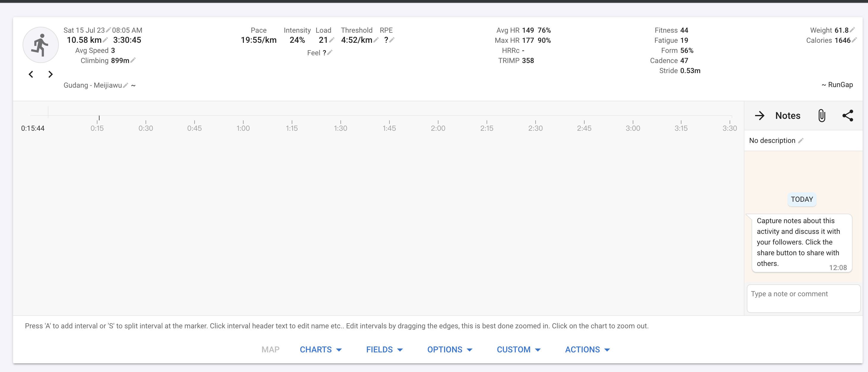Click the Max HR 177 value
Screen dimensions: 868x372
click(528, 40)
